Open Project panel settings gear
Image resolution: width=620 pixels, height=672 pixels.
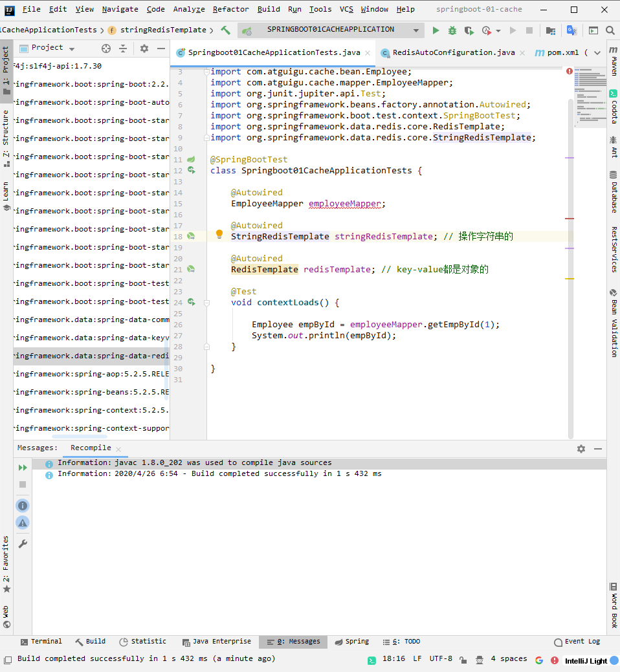pos(144,49)
